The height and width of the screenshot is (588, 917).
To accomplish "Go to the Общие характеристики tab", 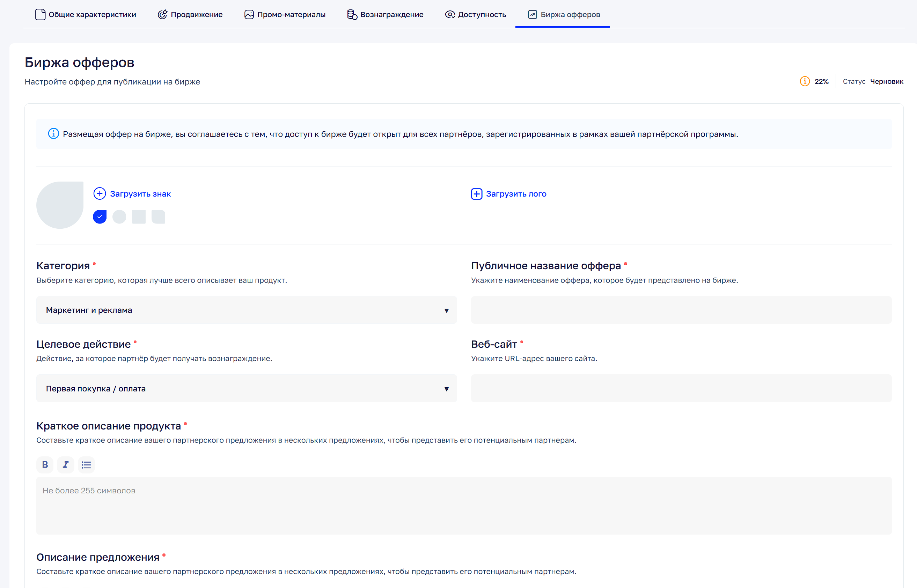I will click(x=86, y=15).
